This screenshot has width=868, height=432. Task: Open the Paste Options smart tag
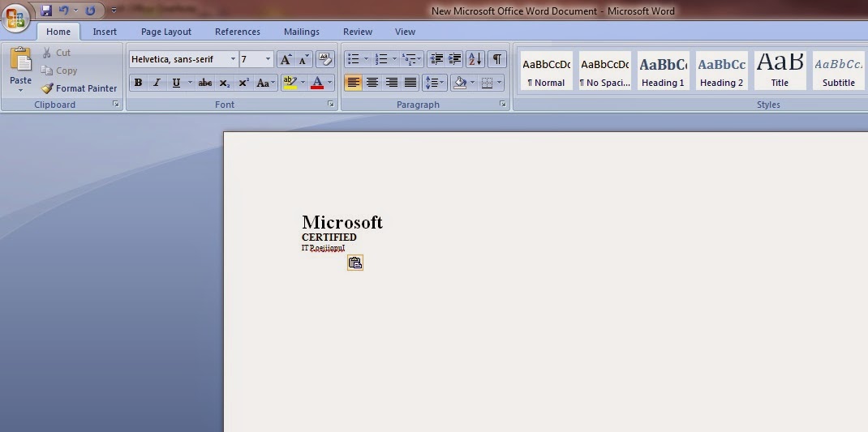(355, 263)
